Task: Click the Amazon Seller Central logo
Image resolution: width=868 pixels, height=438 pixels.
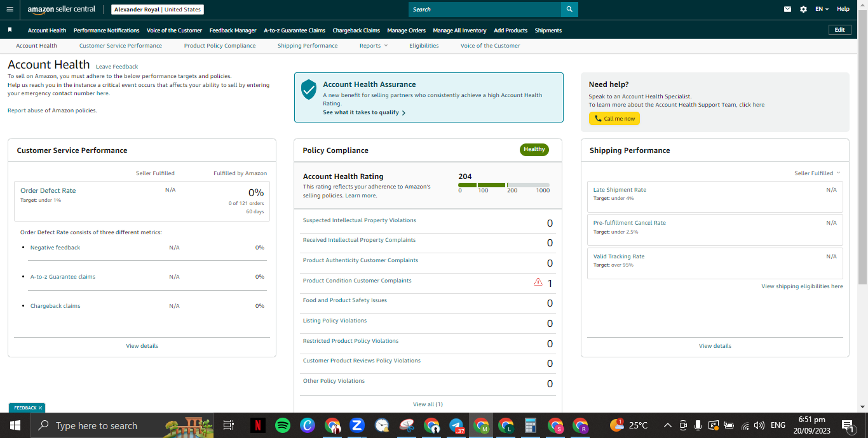Action: 62,10
